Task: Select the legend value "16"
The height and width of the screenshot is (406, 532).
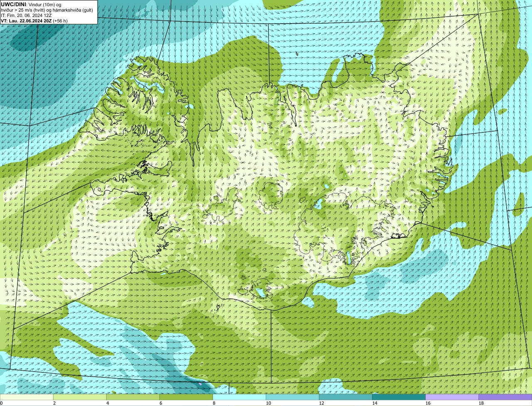Action: tap(428, 403)
